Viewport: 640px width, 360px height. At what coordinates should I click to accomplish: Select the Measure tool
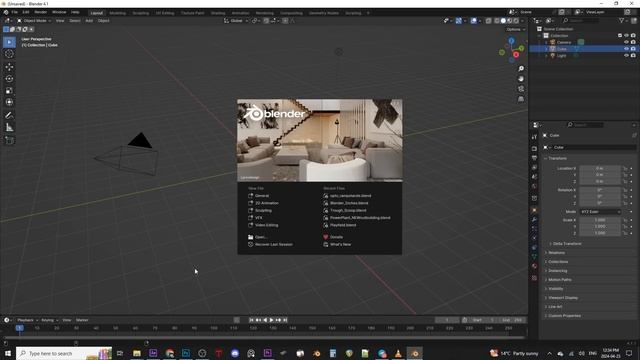(x=9, y=127)
